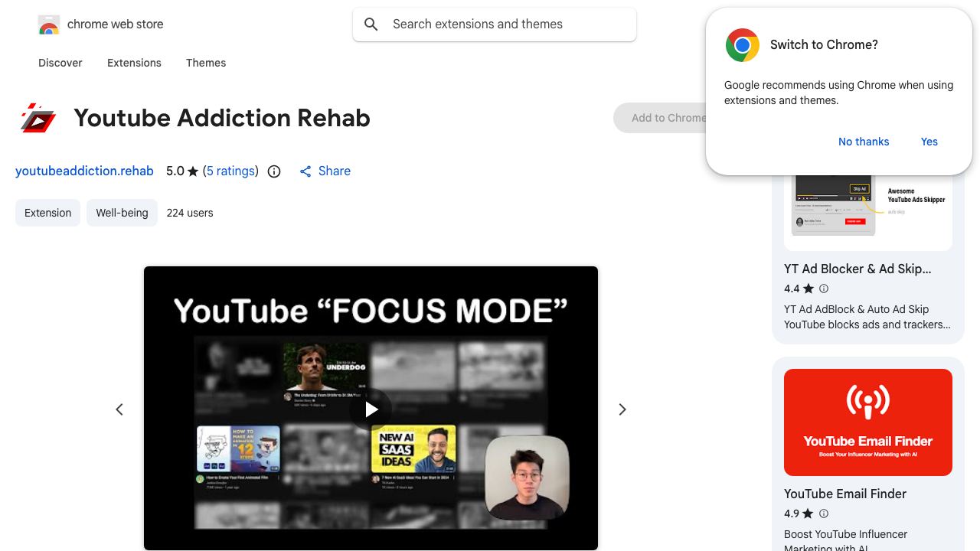
Task: Click the chrome web store title text
Action: (x=116, y=24)
